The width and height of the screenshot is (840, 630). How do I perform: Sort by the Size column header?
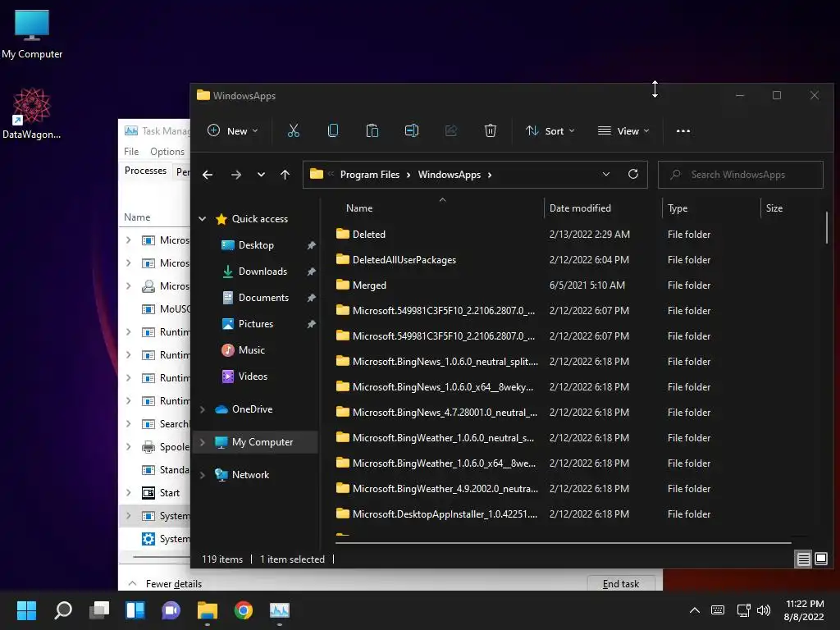pyautogui.click(x=774, y=208)
